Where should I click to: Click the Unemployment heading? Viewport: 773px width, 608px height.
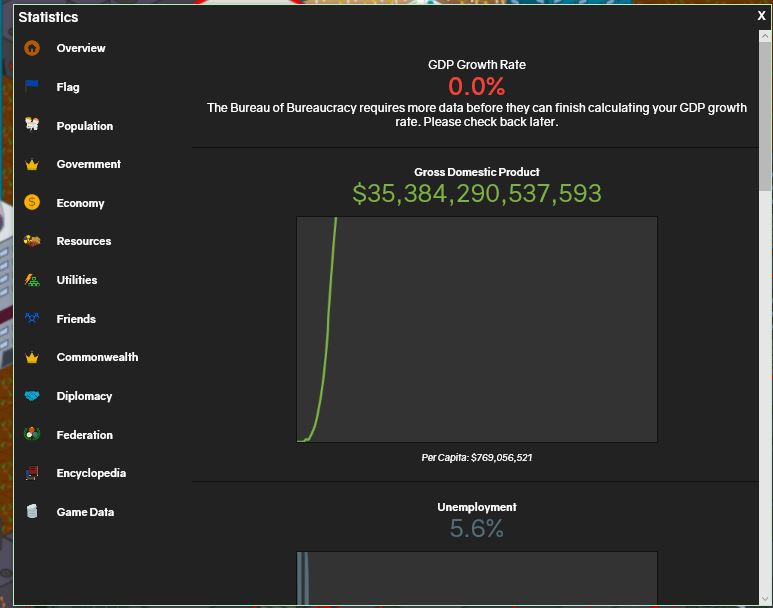point(477,507)
